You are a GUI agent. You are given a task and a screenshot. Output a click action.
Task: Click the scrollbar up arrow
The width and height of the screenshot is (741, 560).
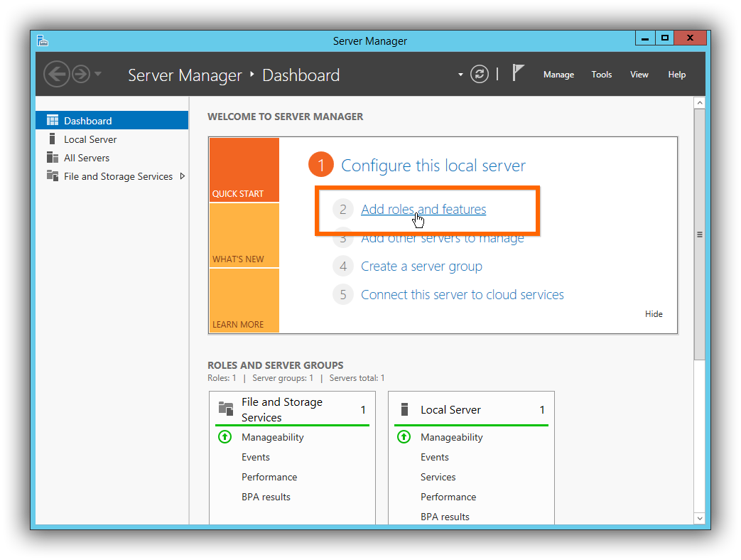pyautogui.click(x=699, y=102)
